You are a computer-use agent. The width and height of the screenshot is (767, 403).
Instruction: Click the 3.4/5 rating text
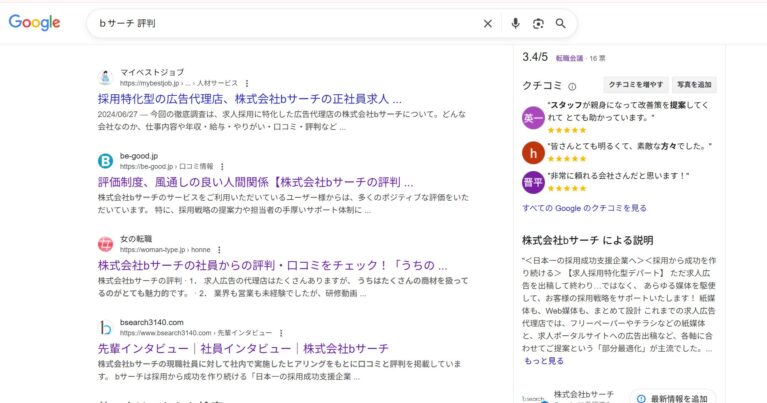[x=535, y=57]
